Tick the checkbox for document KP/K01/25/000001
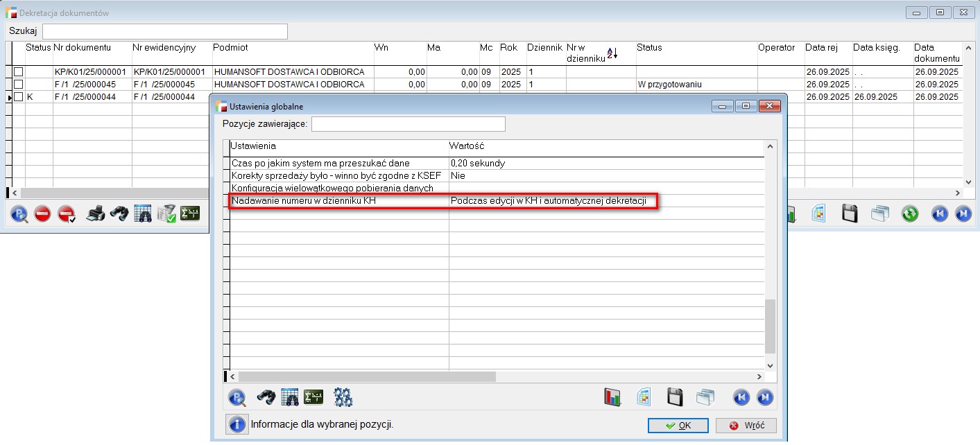Screen dimensions: 980x445 [x=19, y=72]
